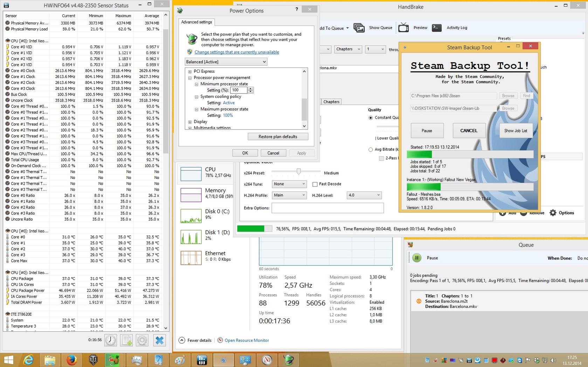Open Paint palette icon in taskbar
Image resolution: width=588 pixels, height=367 pixels.
click(x=180, y=360)
